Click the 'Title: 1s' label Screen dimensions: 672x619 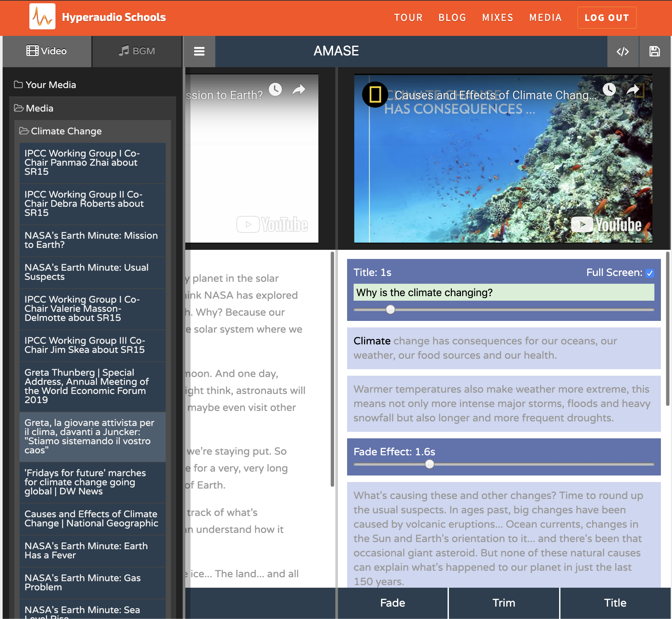pos(373,273)
